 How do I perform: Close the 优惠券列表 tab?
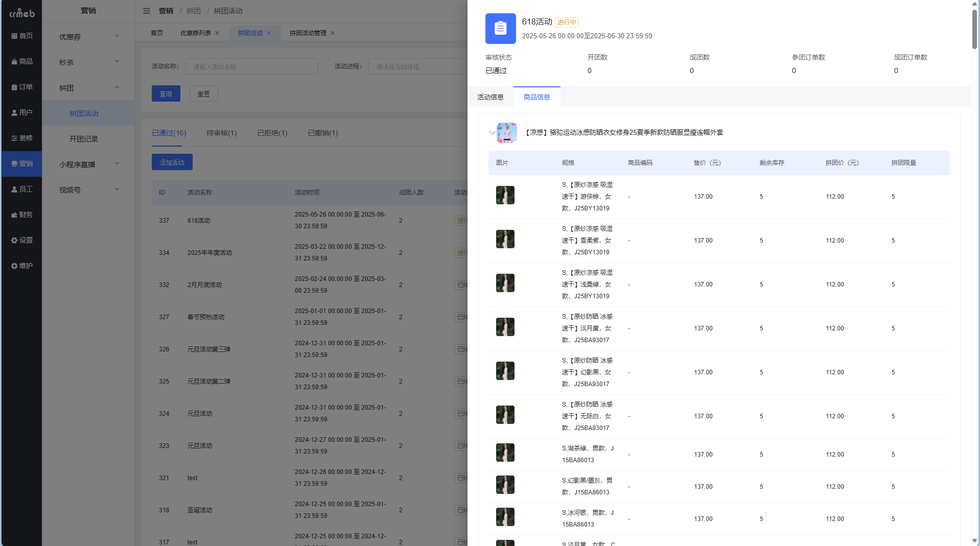coord(217,33)
